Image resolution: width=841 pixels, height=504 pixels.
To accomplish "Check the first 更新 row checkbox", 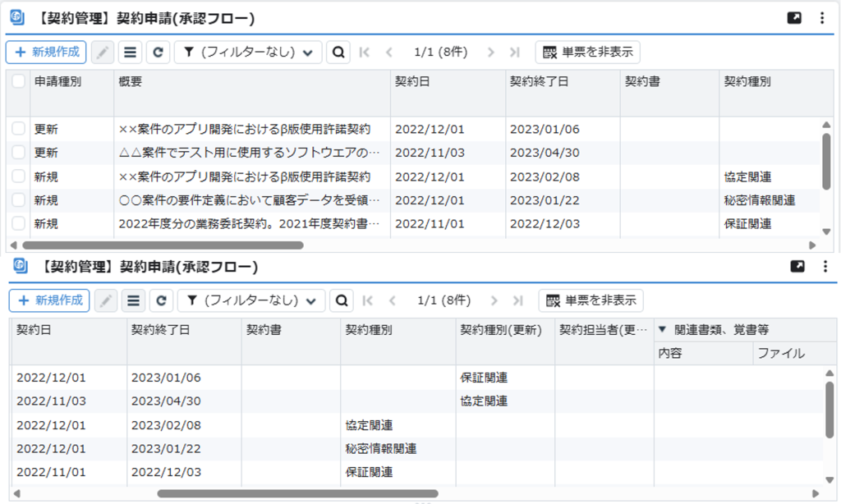I will pos(18,129).
